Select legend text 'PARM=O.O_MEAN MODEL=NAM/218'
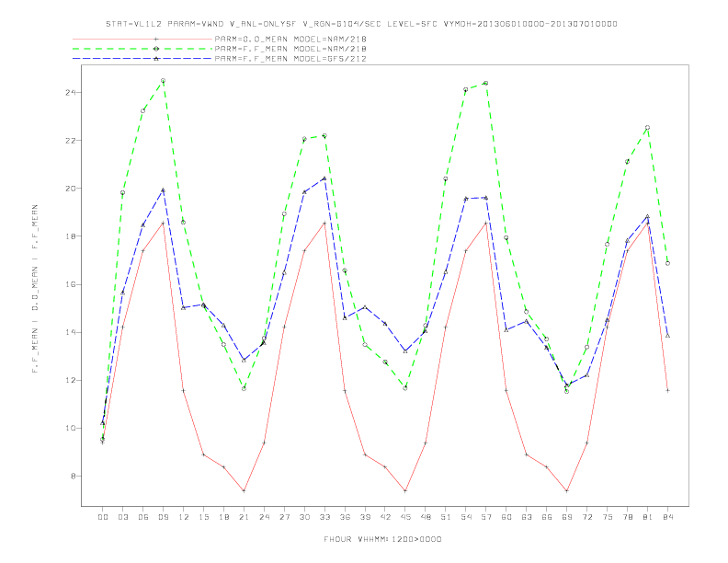728x563 pixels. pyautogui.click(x=290, y=39)
